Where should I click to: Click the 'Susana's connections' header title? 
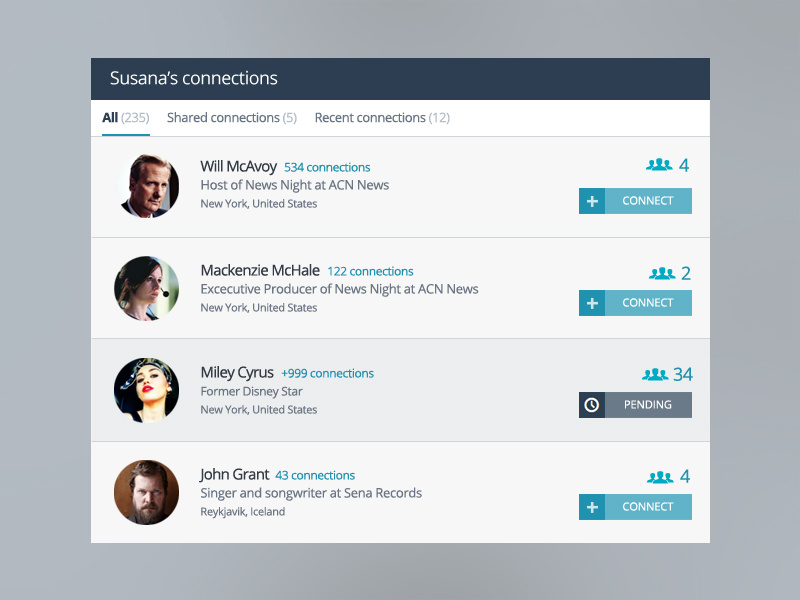point(194,78)
